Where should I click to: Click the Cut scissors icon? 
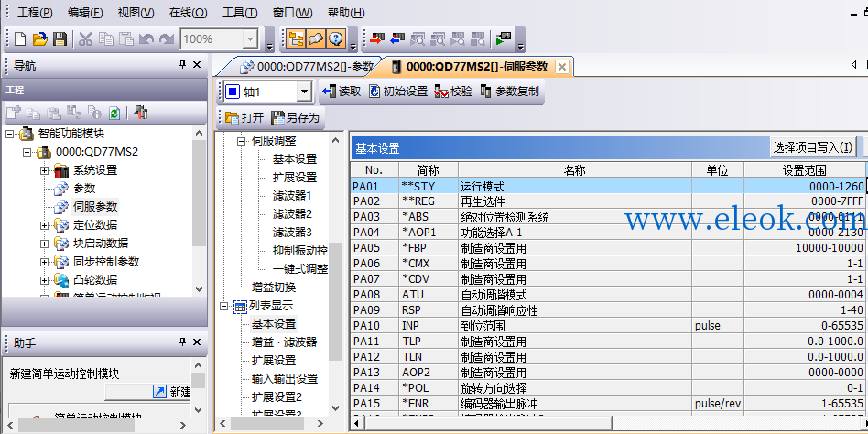(x=85, y=38)
